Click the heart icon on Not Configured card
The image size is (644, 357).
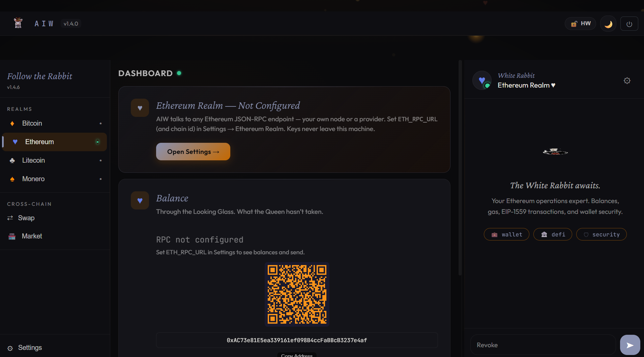[x=140, y=108]
